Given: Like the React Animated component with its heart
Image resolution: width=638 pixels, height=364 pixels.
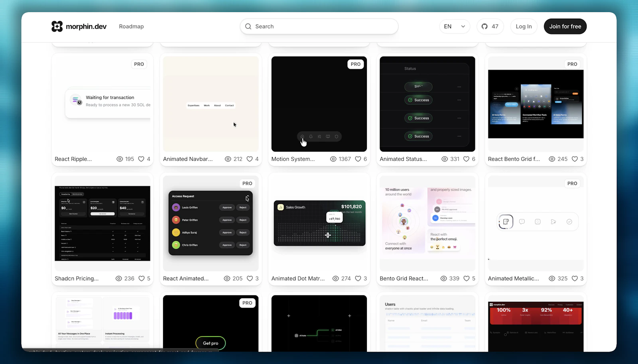Looking at the screenshot, I should (x=250, y=279).
